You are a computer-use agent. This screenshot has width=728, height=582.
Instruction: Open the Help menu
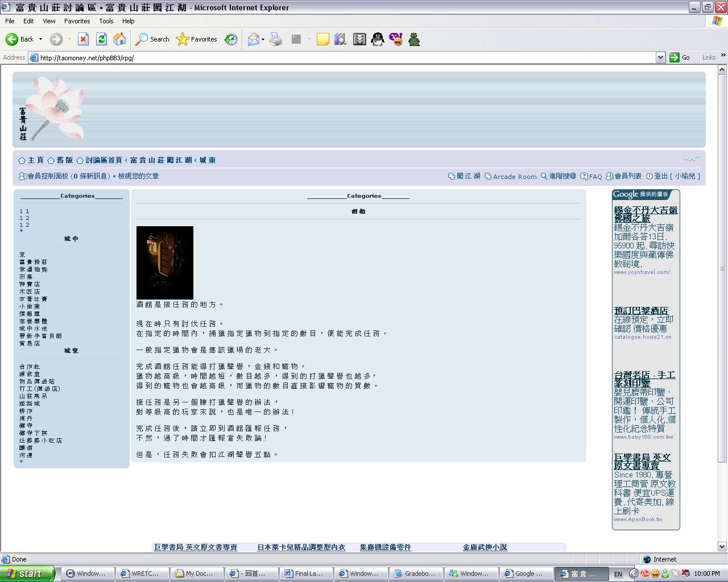click(129, 21)
